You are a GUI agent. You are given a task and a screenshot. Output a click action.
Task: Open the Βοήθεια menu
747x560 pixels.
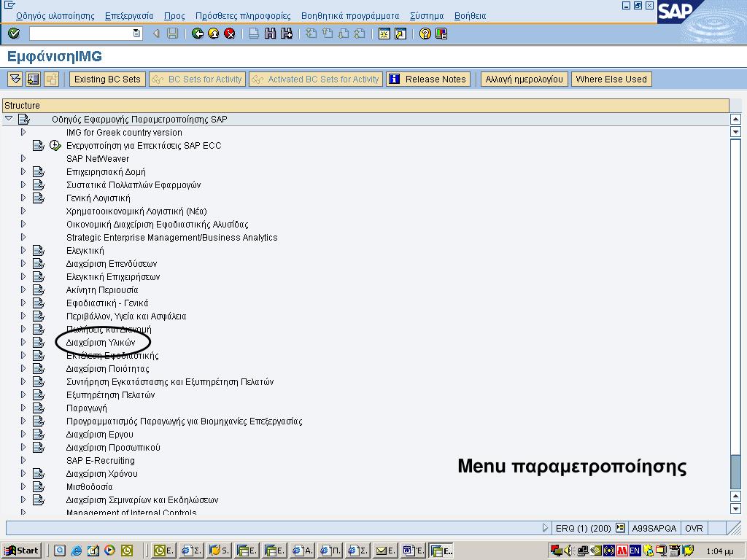[471, 16]
